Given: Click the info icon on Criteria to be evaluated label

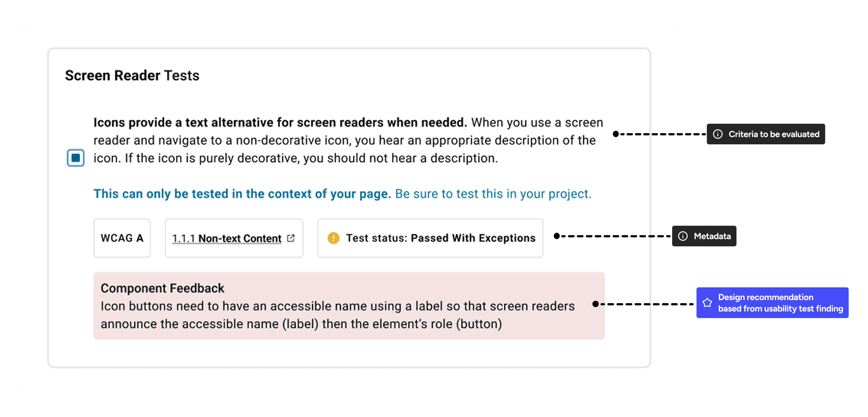Looking at the screenshot, I should pyautogui.click(x=718, y=134).
